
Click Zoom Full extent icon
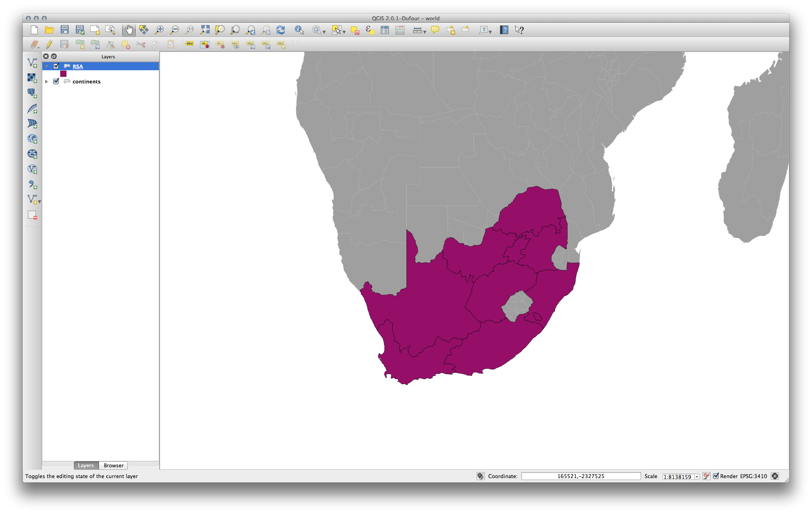coord(205,30)
